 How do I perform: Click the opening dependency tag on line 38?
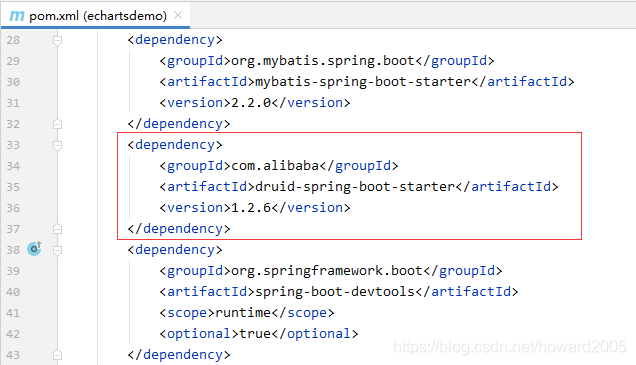pyautogui.click(x=175, y=250)
